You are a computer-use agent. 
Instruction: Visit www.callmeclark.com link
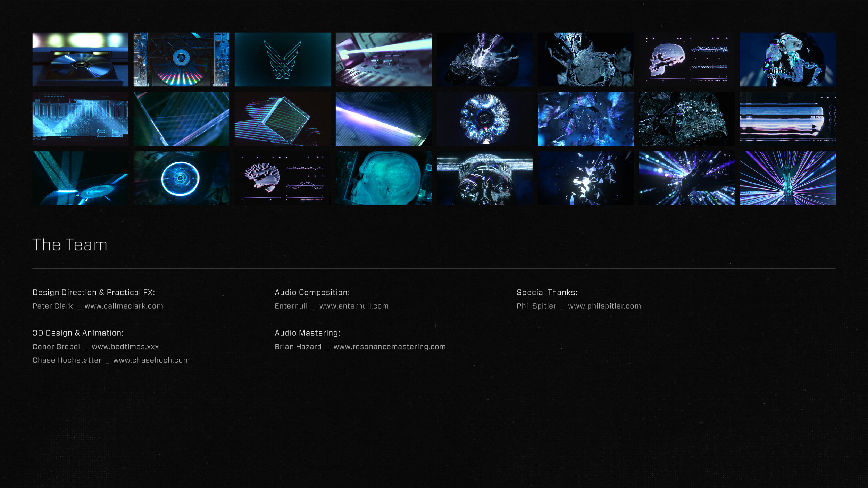[124, 306]
